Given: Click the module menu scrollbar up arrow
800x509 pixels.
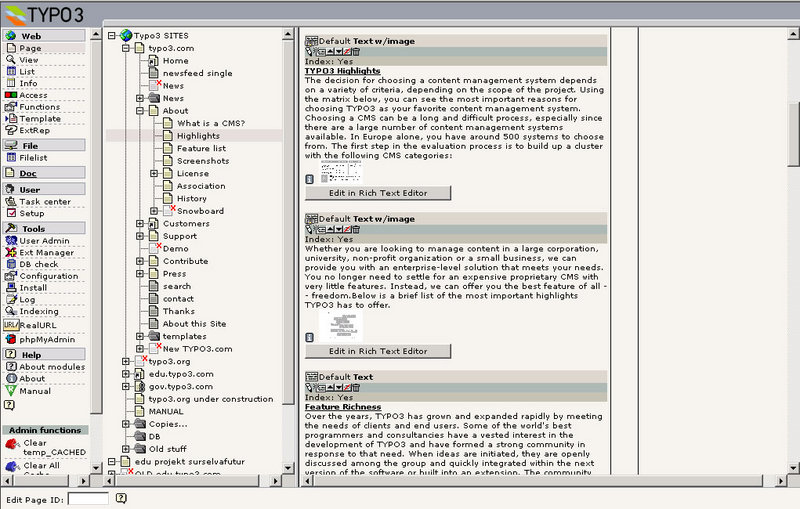Looking at the screenshot, I should coord(96,35).
